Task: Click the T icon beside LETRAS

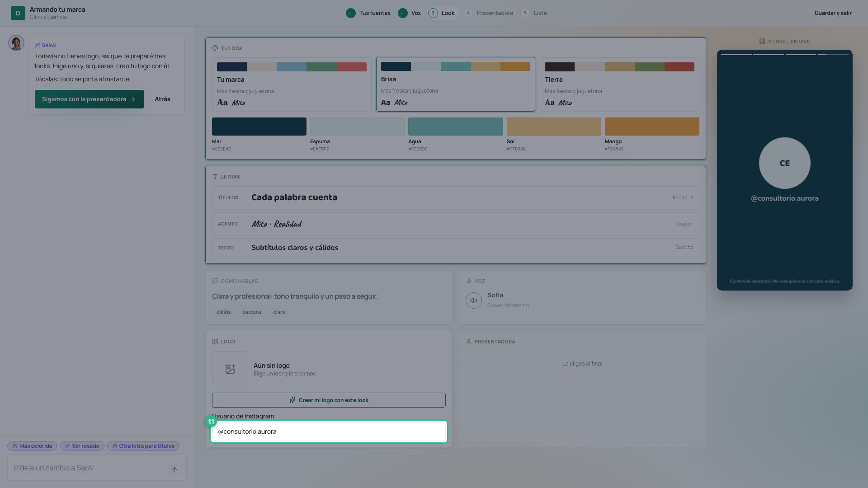Action: [215, 177]
